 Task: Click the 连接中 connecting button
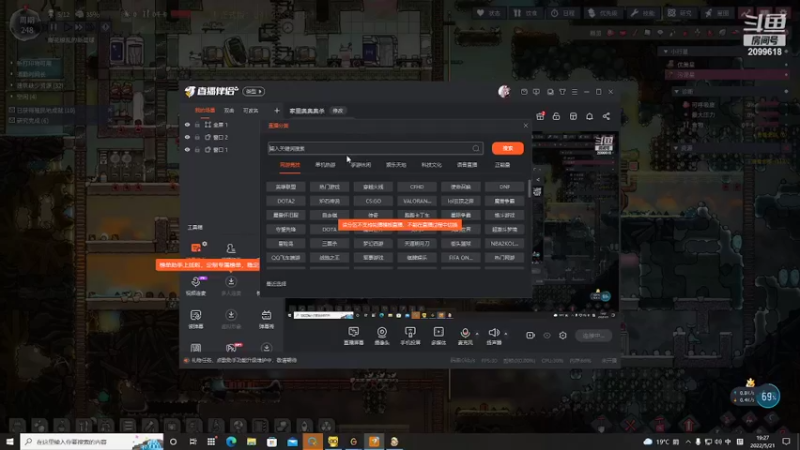593,335
